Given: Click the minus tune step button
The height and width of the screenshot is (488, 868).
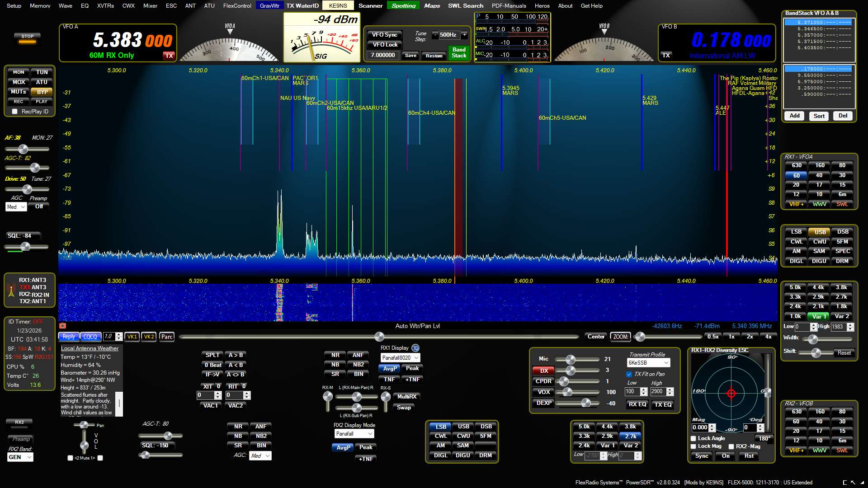Looking at the screenshot, I should [x=435, y=35].
